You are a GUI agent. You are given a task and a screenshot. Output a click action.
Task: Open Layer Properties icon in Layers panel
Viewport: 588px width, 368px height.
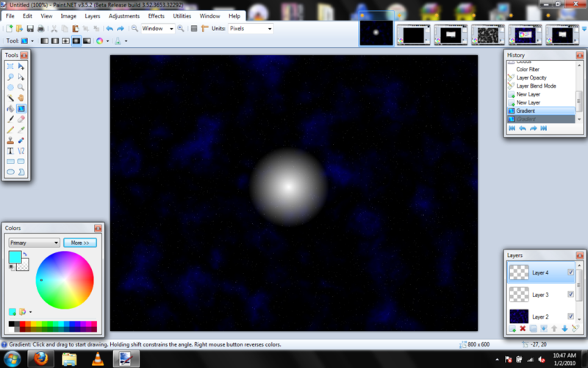tap(576, 329)
